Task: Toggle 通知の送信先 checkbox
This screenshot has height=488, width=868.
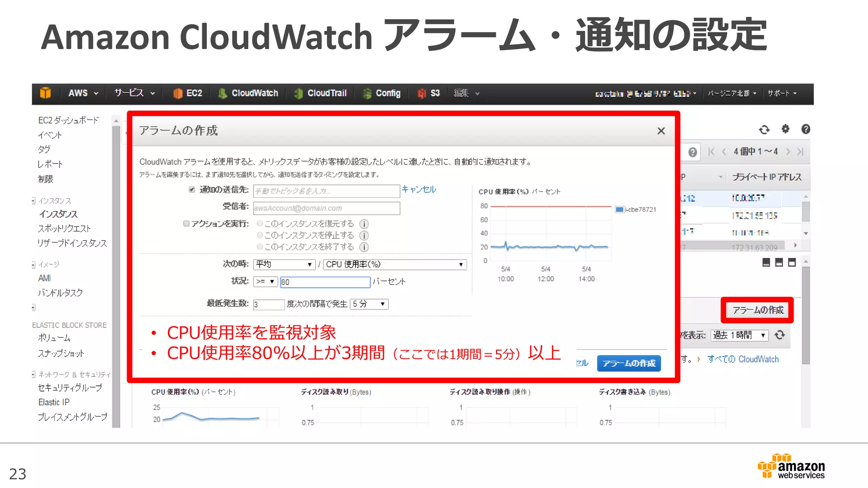Action: tap(192, 189)
